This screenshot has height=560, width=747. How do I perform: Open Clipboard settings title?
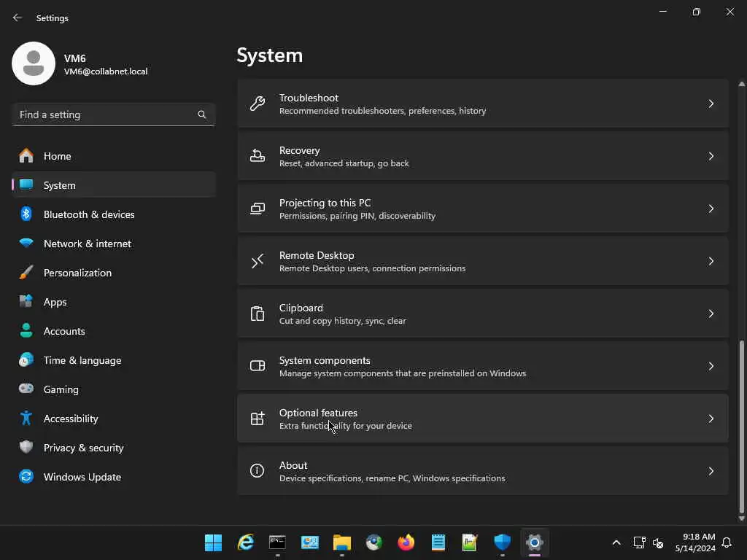coord(301,308)
